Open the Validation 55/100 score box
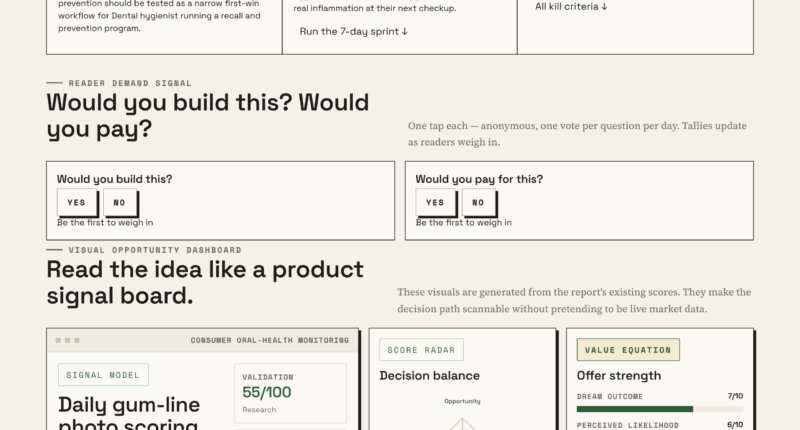Image resolution: width=800 pixels, height=430 pixels. coord(290,393)
